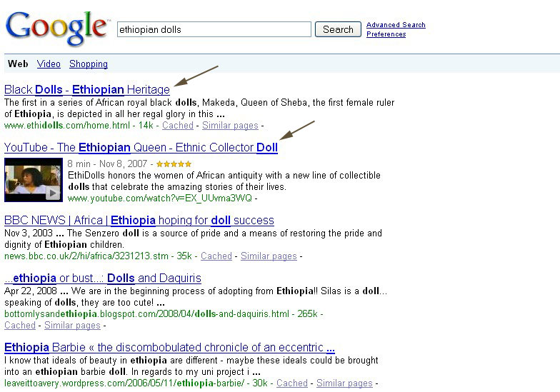The height and width of the screenshot is (392, 560).
Task: Open Similar pages for ethidolls.com result
Action: click(230, 126)
